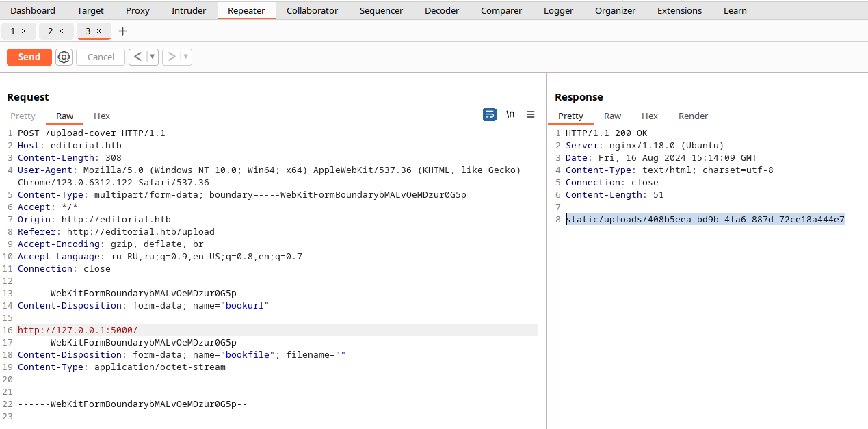This screenshot has height=429, width=868.
Task: Click the Referer header line
Action: pos(116,232)
